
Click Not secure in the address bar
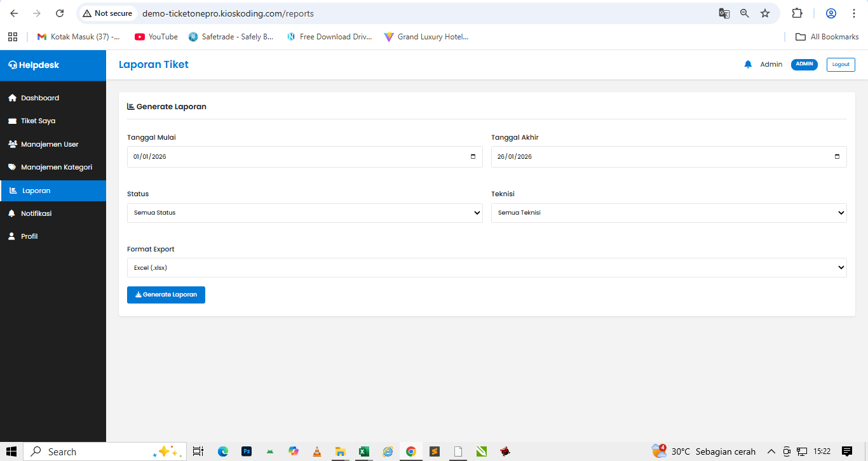point(106,13)
